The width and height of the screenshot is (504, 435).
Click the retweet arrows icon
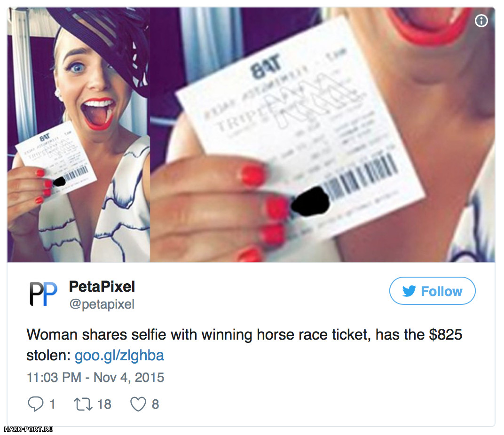click(x=83, y=404)
